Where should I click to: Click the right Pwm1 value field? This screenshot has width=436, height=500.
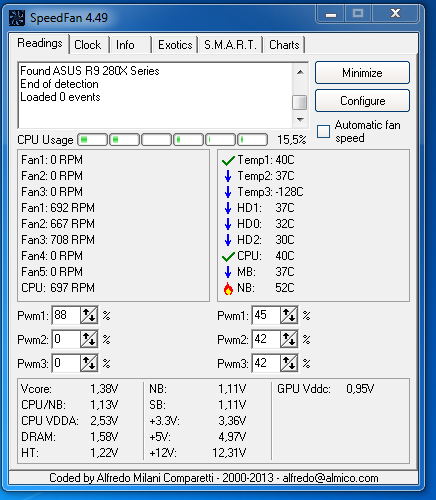coord(266,315)
